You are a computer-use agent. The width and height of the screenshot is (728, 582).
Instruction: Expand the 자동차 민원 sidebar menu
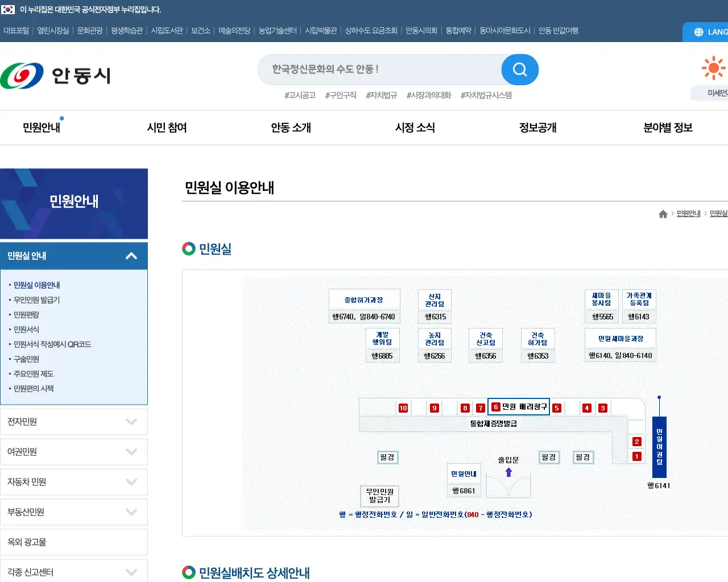click(74, 482)
